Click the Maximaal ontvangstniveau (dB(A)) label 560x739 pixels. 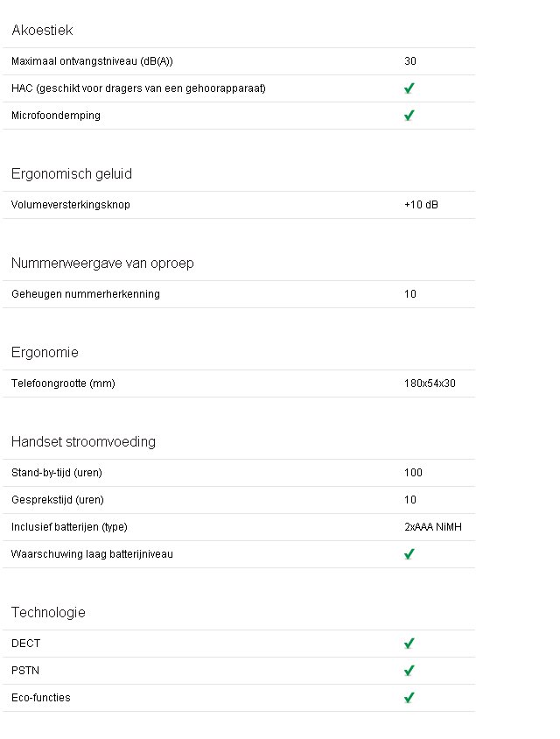click(93, 61)
